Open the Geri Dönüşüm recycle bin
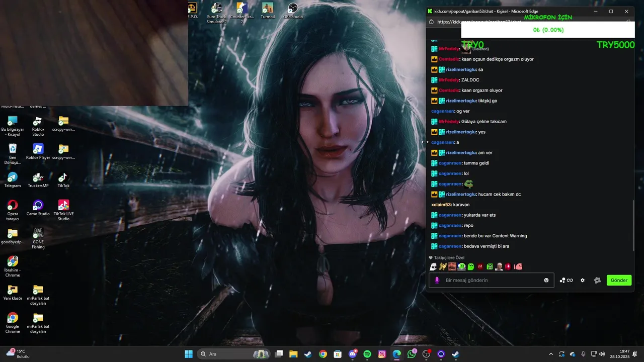Image resolution: width=644 pixels, height=362 pixels. [13, 154]
